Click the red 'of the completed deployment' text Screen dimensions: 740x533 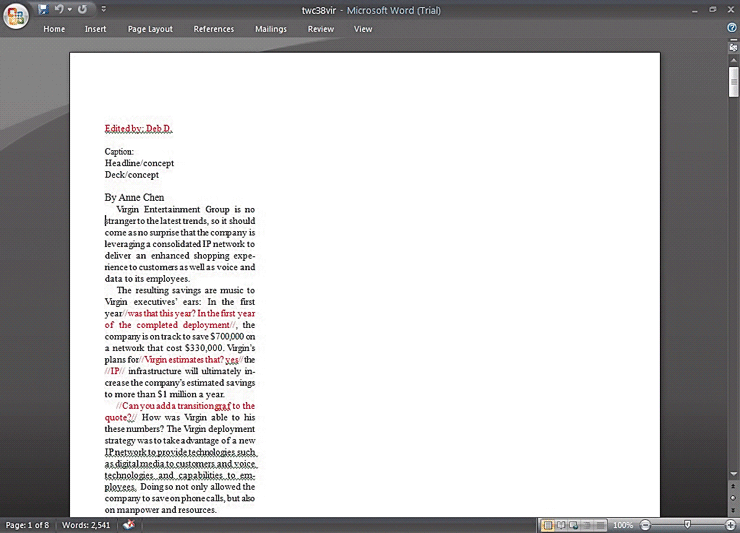[167, 325]
